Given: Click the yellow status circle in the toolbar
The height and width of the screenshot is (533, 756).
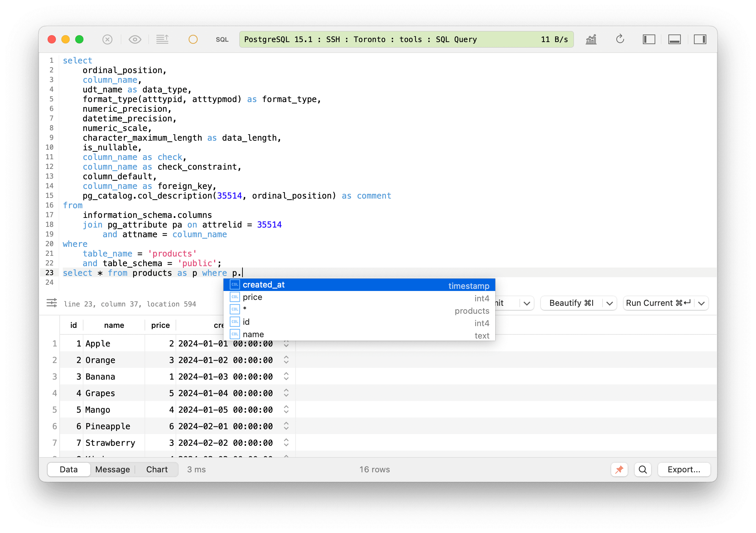Looking at the screenshot, I should click(193, 39).
